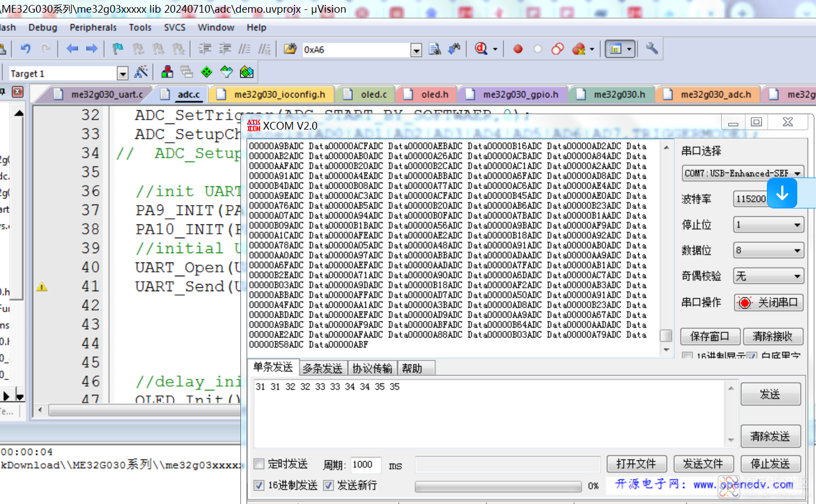Click the red close icon in project panel

18,92
